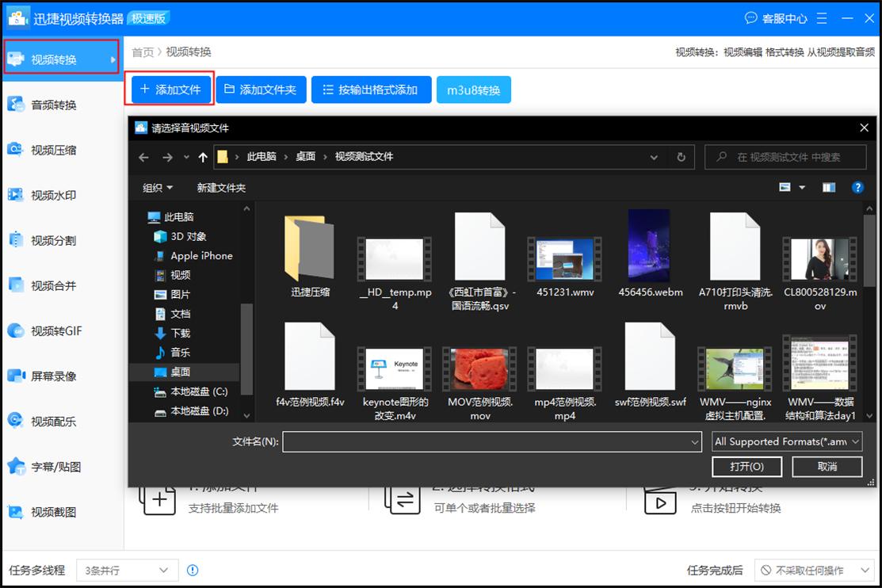Screen dimensions: 882x588
Task: Click the refresh button in address bar
Action: 681,157
